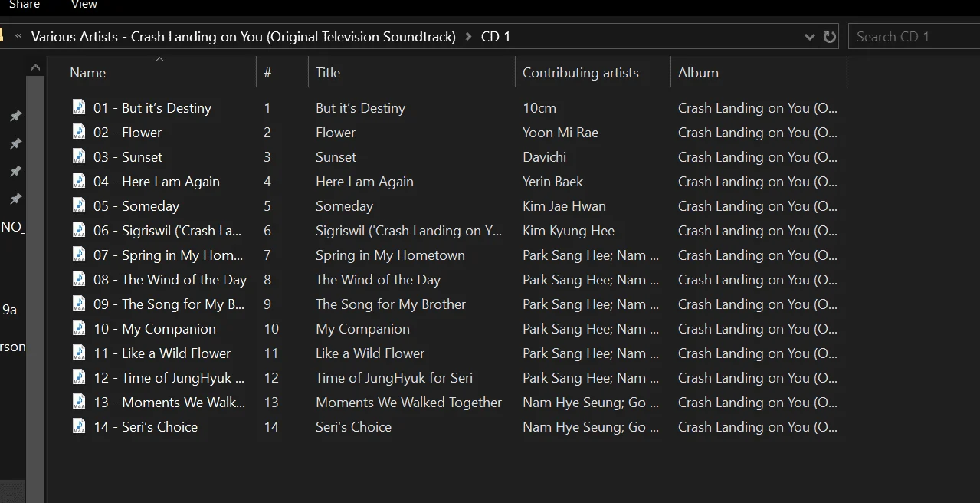Image resolution: width=980 pixels, height=503 pixels.
Task: Click the audio file icon for 09 - The Song for My Brother
Action: tap(79, 304)
